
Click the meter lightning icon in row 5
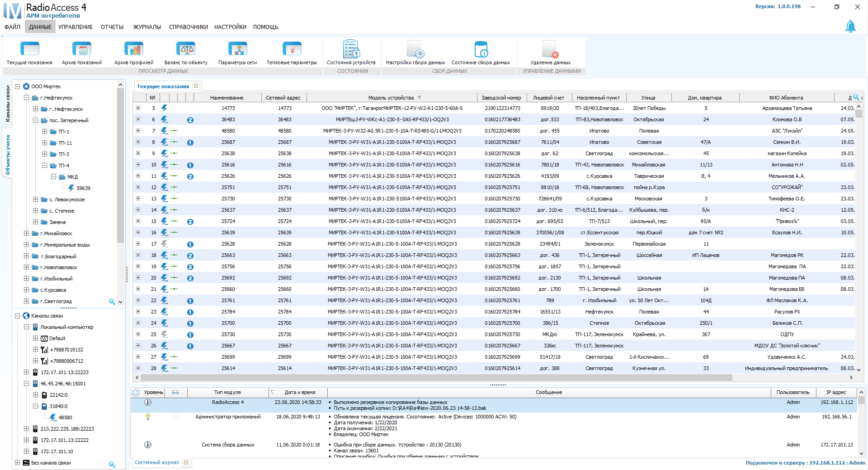165,108
